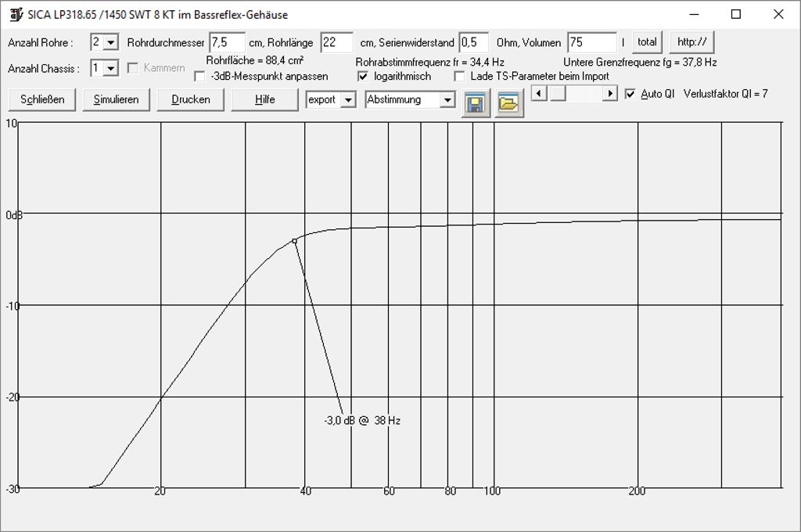Open the 'Anzahl Rohre' dropdown

tap(110, 42)
